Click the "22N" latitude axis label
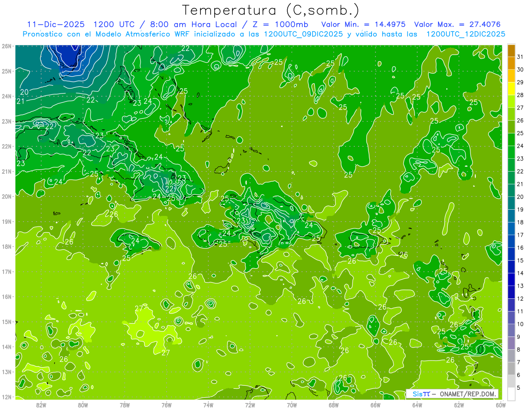Screen dimensions: 532x411 [x=7, y=146]
